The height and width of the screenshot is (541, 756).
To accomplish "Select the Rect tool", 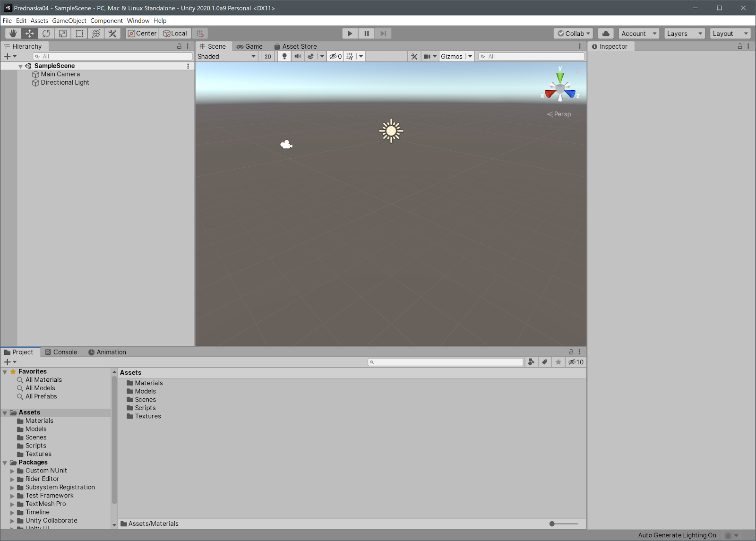I will [79, 34].
